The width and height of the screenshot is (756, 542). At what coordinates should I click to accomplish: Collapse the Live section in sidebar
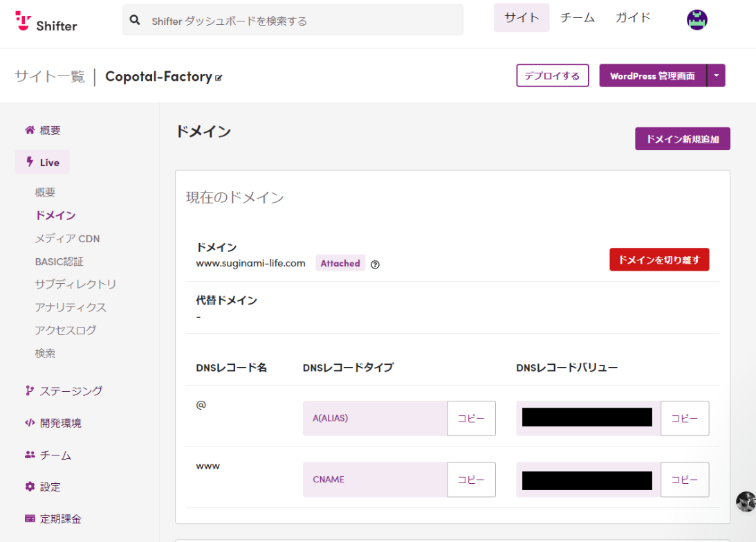(x=43, y=162)
